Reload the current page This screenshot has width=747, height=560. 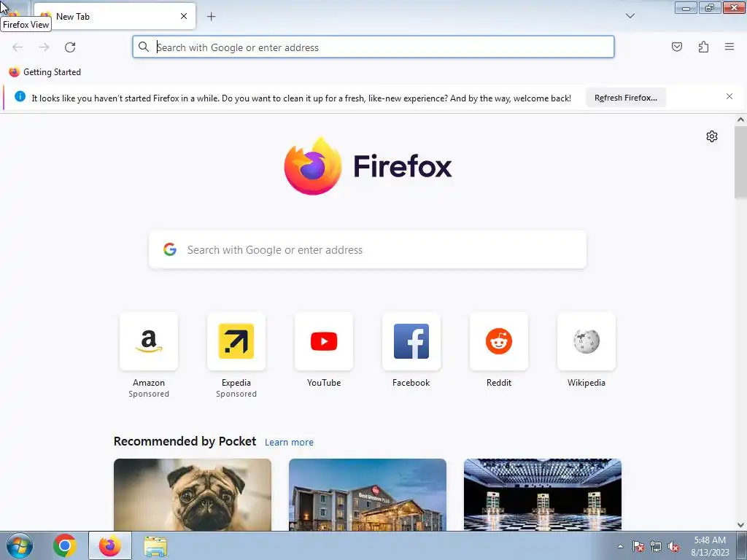[70, 47]
